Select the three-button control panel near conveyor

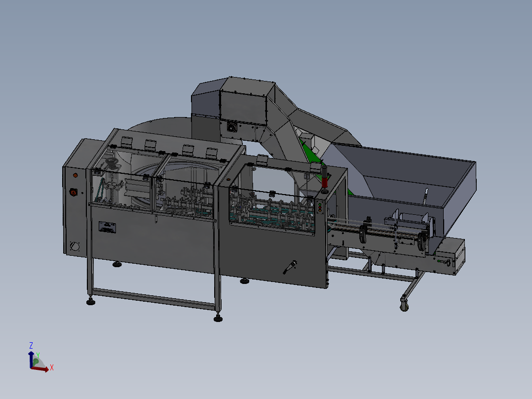pos(320,206)
